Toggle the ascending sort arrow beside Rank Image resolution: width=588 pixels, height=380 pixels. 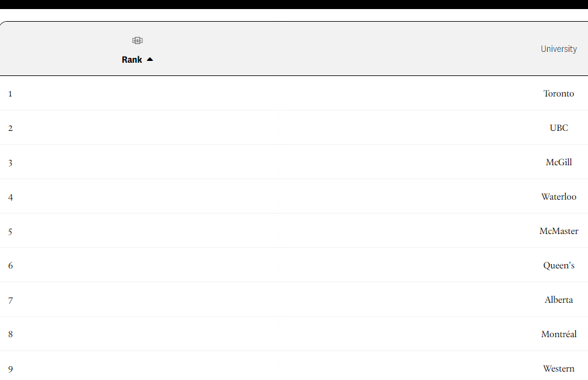click(150, 59)
